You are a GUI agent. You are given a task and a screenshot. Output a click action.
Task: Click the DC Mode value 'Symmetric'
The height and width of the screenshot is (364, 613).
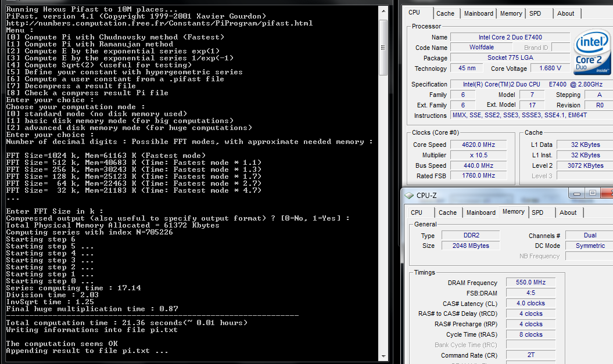click(590, 246)
